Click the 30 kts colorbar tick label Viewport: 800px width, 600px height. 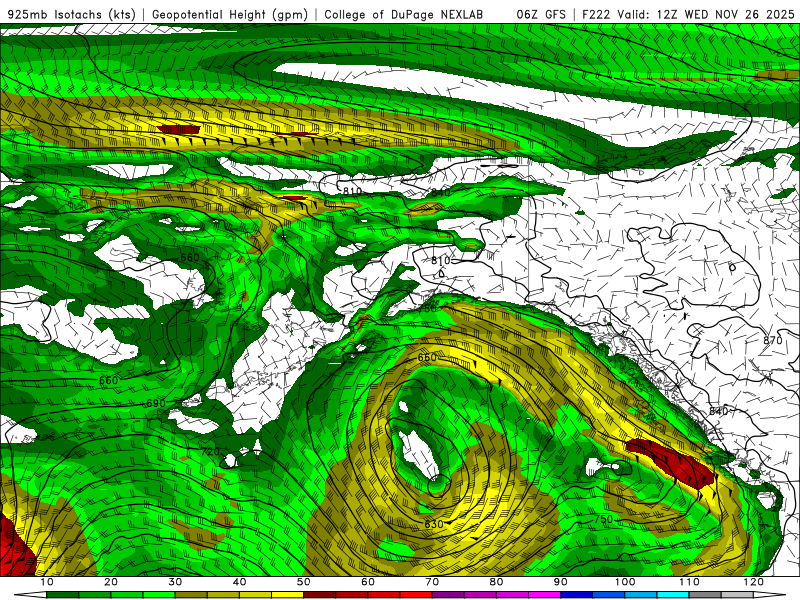(x=175, y=582)
